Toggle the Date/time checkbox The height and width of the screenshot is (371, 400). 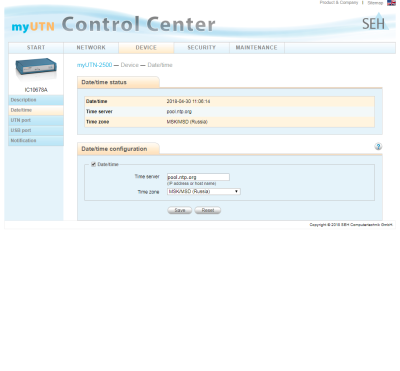pyautogui.click(x=94, y=164)
